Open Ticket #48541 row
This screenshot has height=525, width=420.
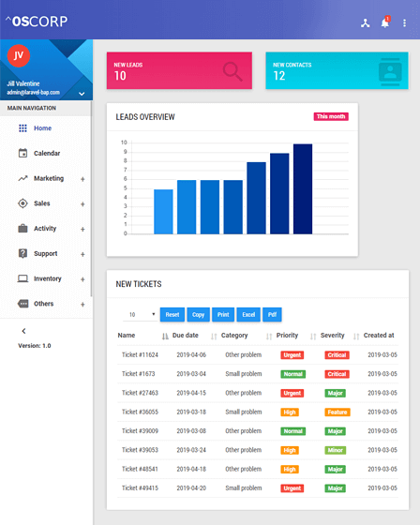click(x=258, y=470)
